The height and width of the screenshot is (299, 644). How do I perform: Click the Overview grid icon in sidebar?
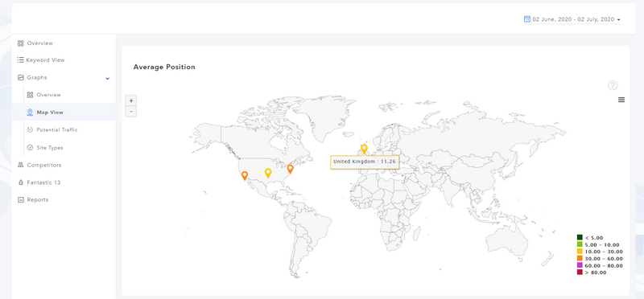[21, 43]
